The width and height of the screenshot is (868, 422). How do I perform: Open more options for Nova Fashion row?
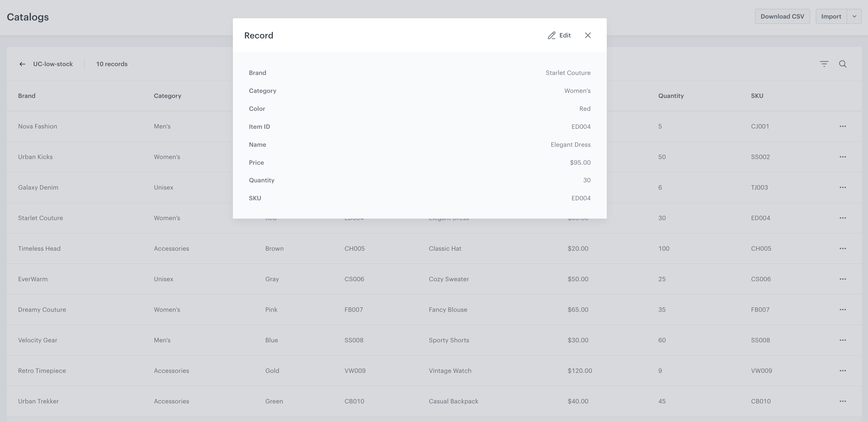click(843, 126)
